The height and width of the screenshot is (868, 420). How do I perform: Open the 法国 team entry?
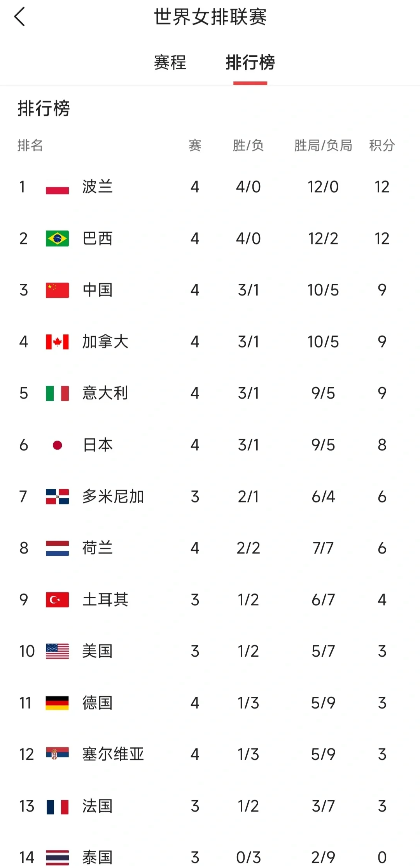tap(97, 806)
